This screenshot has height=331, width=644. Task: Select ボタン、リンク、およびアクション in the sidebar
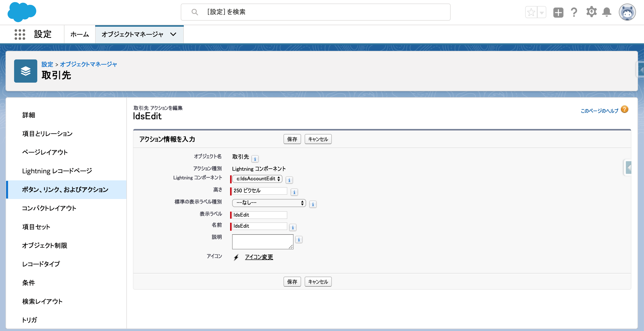click(66, 190)
